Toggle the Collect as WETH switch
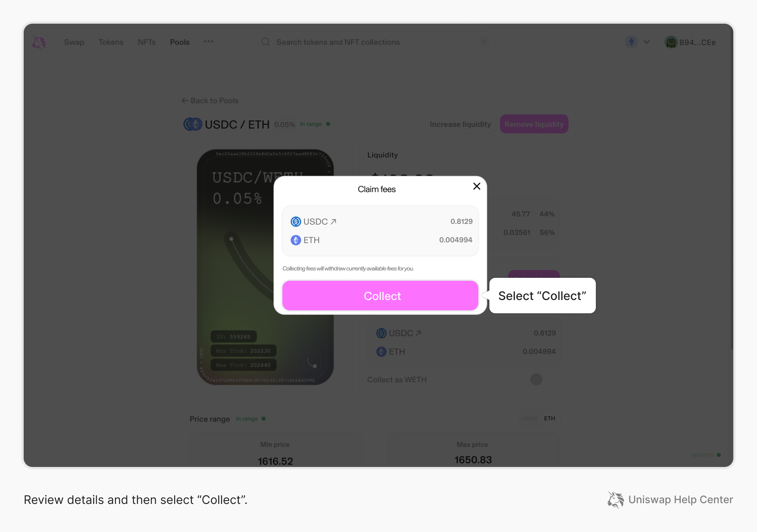This screenshot has height=532, width=757. [x=543, y=379]
